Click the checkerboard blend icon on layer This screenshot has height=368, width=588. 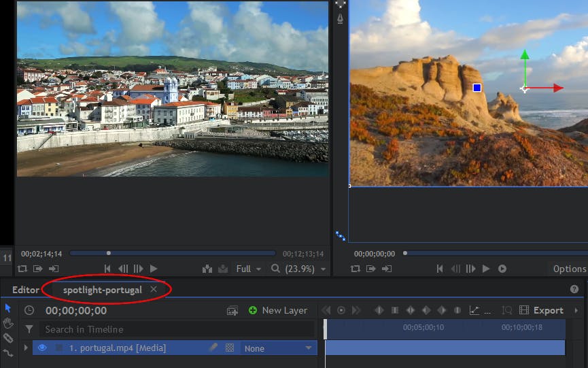[x=230, y=348]
